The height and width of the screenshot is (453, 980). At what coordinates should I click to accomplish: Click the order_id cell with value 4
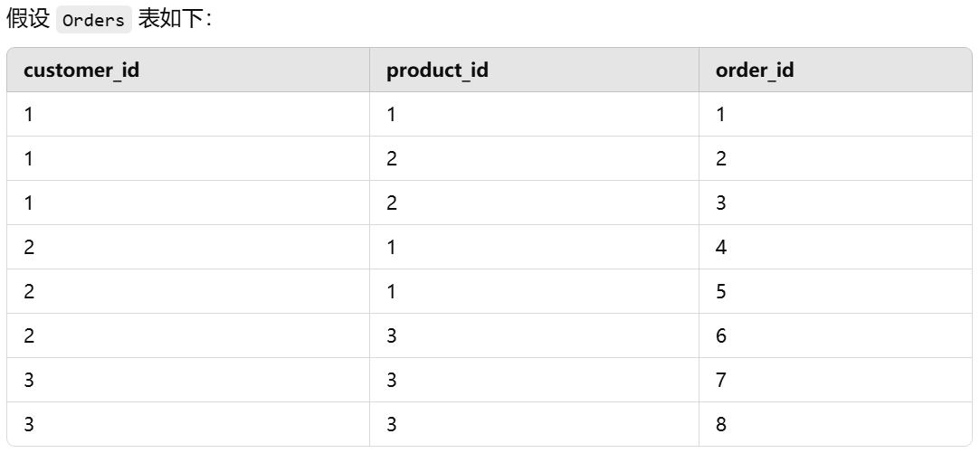(x=721, y=248)
